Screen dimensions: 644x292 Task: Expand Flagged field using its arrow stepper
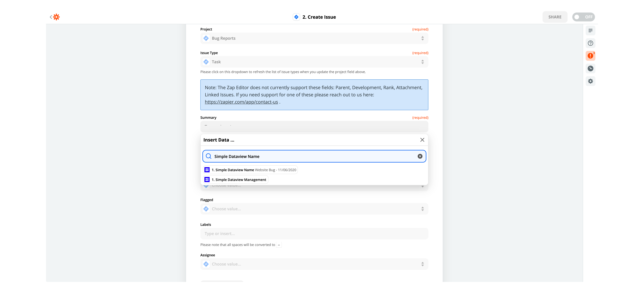(422, 209)
